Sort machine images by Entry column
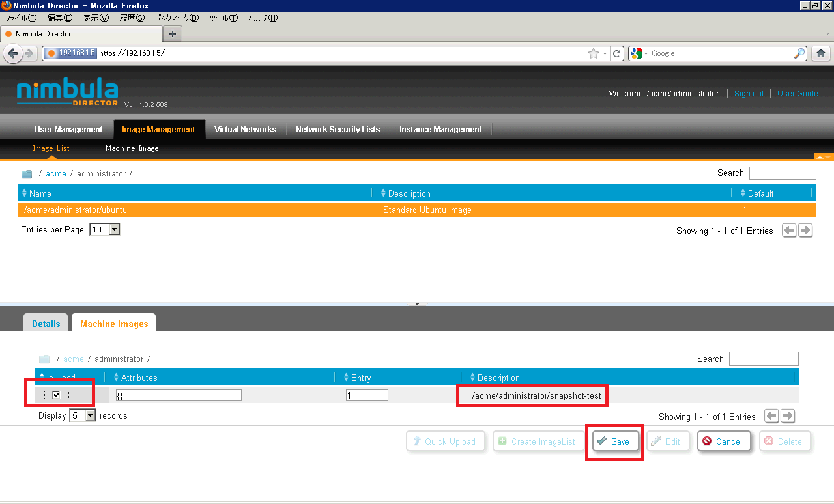This screenshot has height=504, width=834. [x=356, y=378]
